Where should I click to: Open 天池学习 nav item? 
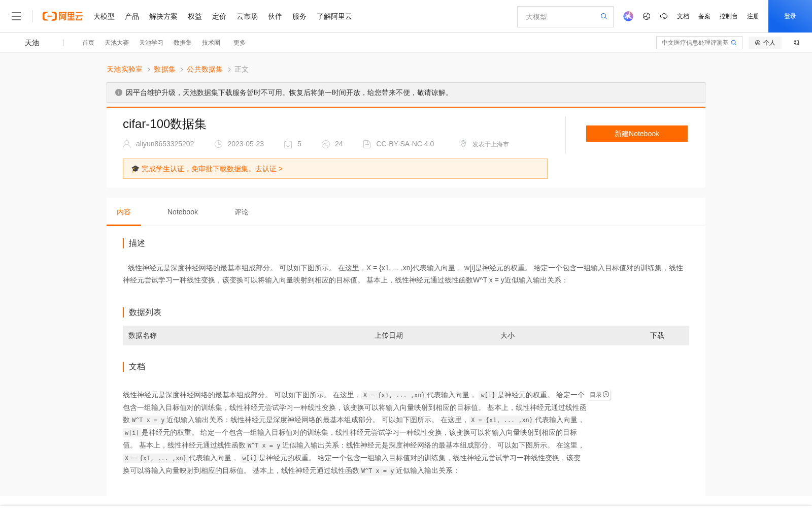151,43
